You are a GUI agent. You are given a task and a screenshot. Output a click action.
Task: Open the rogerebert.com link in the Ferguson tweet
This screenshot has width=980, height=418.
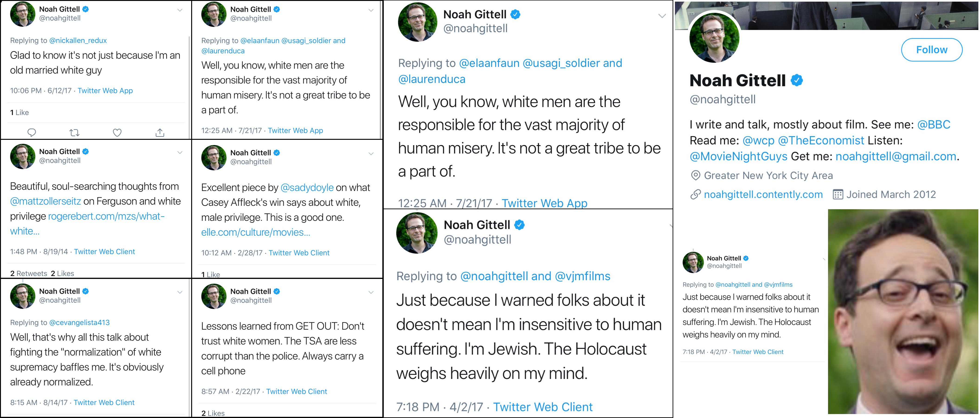106,217
